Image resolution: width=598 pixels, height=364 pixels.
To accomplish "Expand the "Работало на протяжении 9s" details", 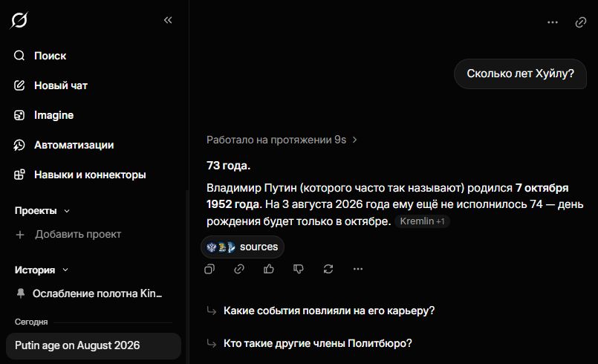I will tap(282, 140).
